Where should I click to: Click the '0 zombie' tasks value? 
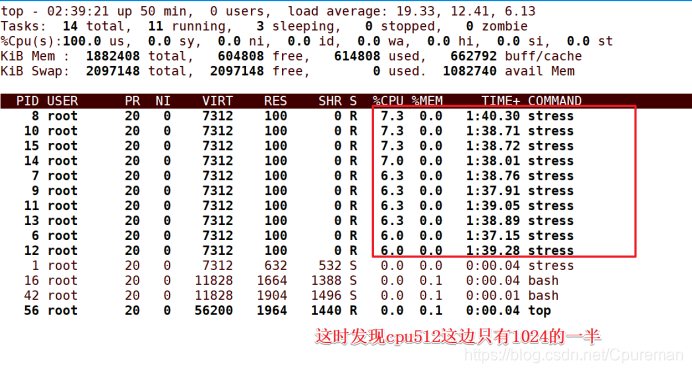pyautogui.click(x=496, y=26)
